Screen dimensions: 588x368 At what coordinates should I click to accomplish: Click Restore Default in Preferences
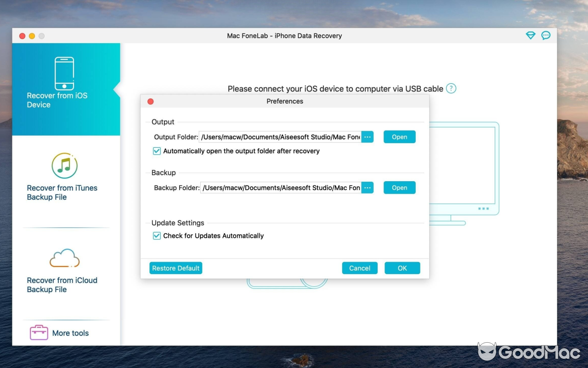pos(175,268)
